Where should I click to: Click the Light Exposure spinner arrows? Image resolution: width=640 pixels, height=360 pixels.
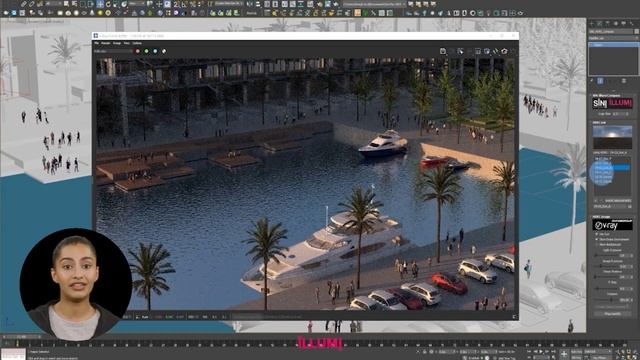point(632,256)
